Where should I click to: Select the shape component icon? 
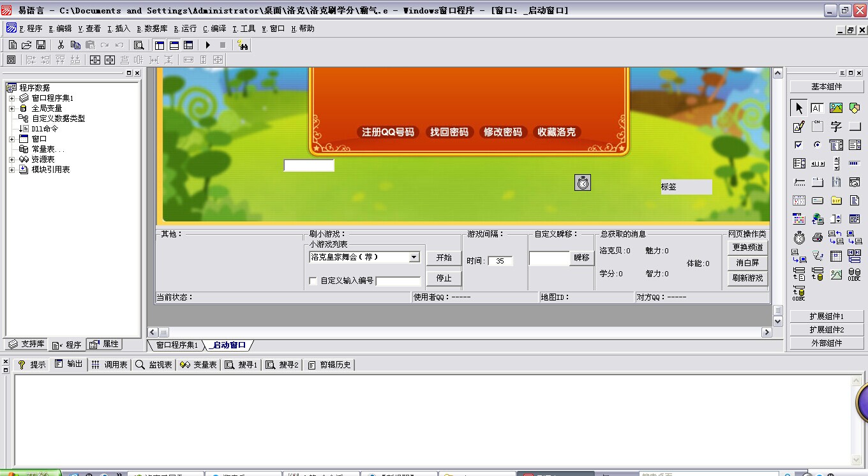point(855,108)
